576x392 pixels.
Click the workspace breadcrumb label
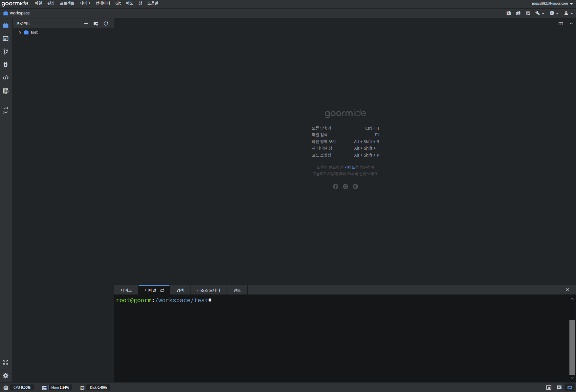click(20, 13)
